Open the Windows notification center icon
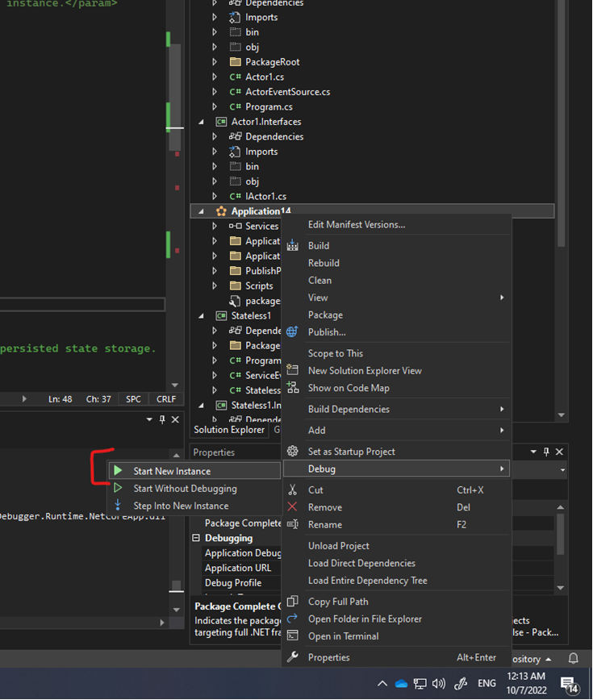 (570, 684)
